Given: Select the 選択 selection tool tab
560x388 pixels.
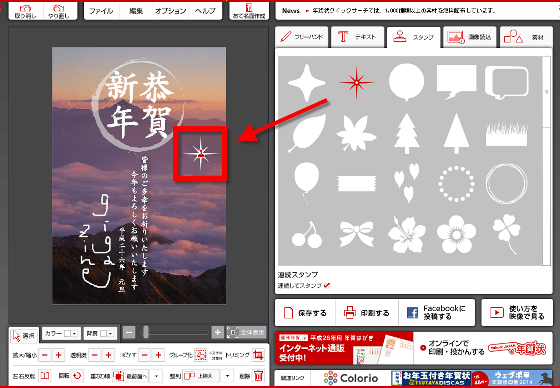Looking at the screenshot, I should (x=24, y=335).
